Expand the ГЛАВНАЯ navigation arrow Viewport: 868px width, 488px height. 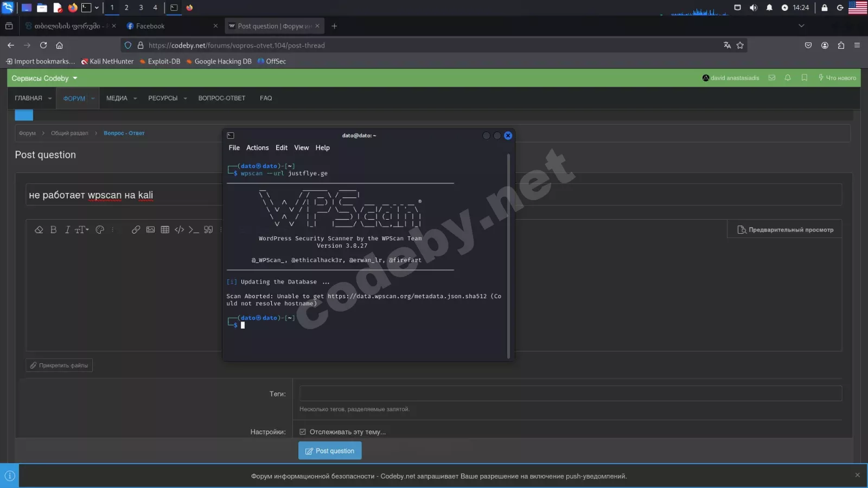click(x=50, y=99)
